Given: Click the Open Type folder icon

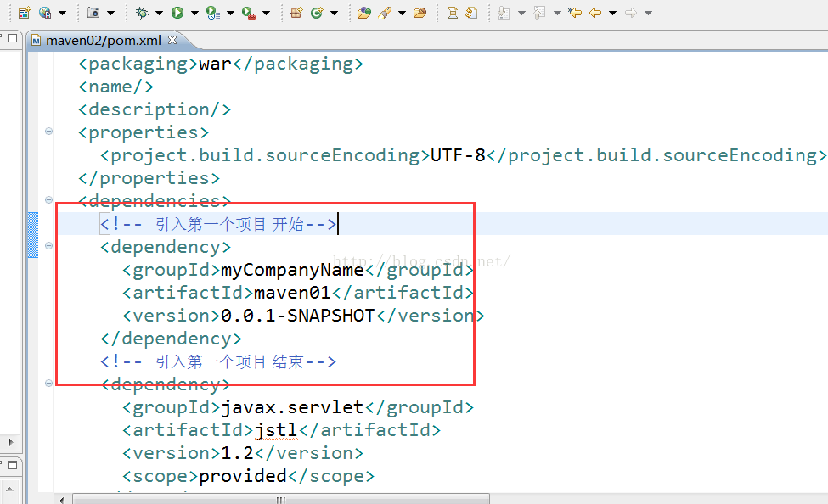Looking at the screenshot, I should pos(363,13).
